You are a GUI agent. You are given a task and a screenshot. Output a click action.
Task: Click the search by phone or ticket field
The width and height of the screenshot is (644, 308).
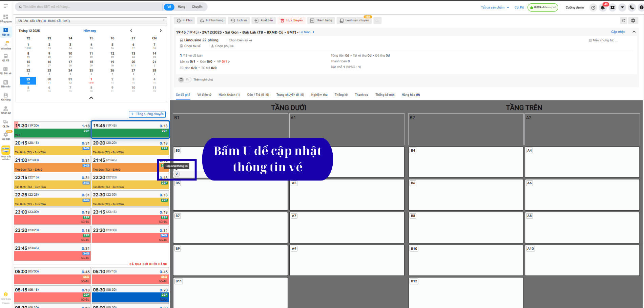pos(90,7)
